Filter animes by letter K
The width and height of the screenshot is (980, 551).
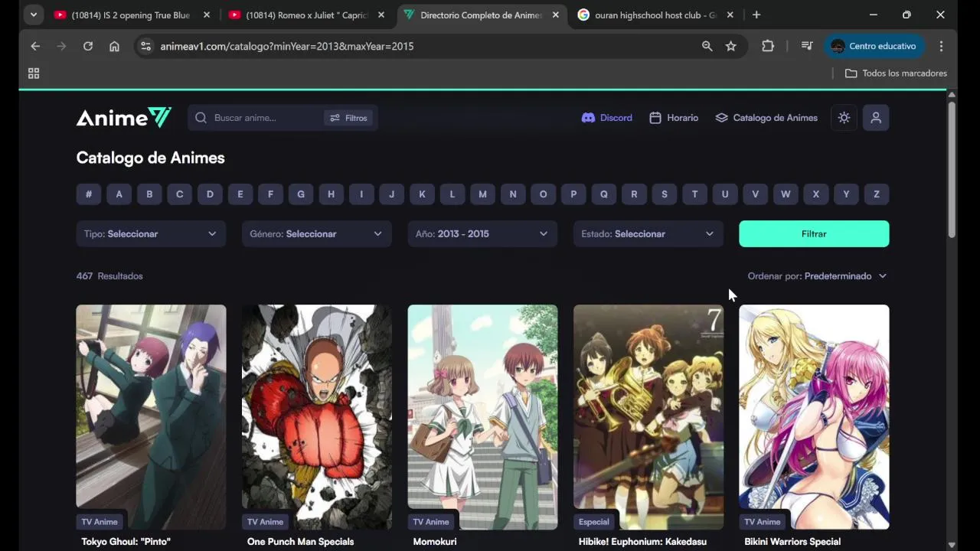tap(422, 194)
